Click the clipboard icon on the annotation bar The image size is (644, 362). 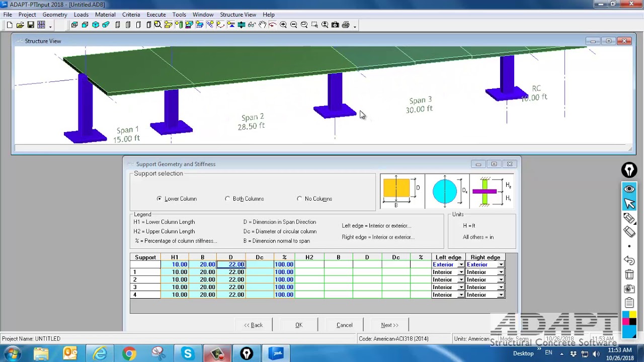[x=629, y=303]
